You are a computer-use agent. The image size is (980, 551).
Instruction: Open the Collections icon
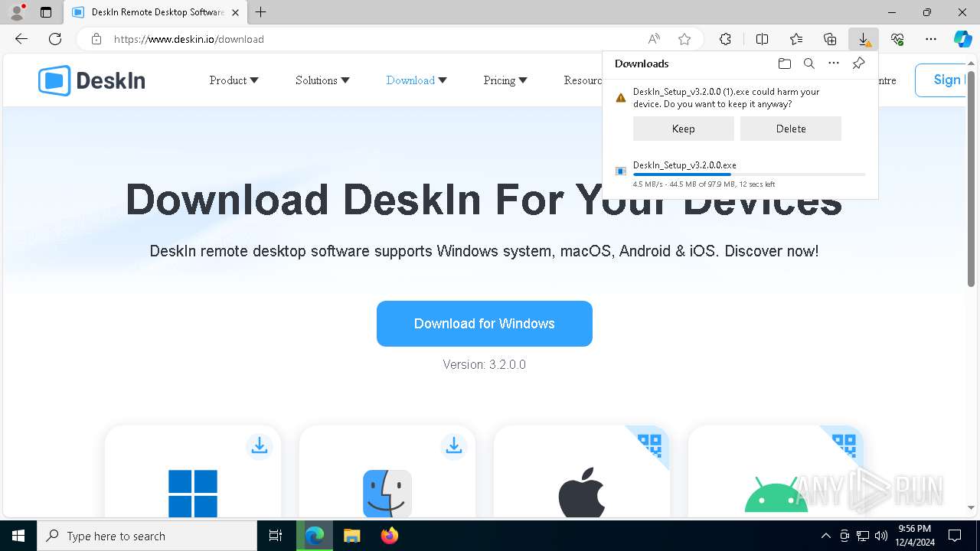pos(830,39)
